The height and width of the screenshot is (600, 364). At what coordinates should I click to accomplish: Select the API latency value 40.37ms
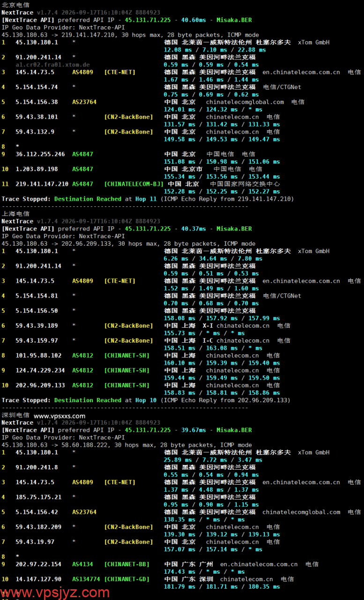[193, 229]
